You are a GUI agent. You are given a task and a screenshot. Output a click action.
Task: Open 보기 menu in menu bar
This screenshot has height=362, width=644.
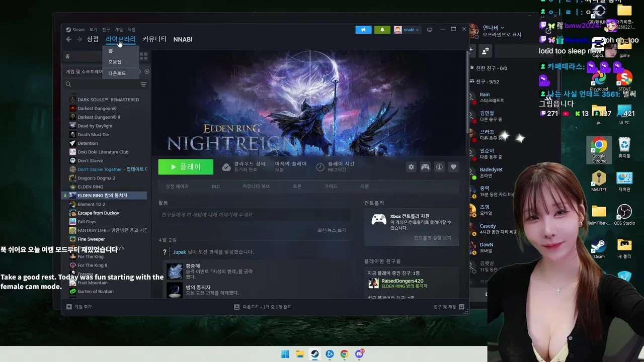click(x=93, y=30)
